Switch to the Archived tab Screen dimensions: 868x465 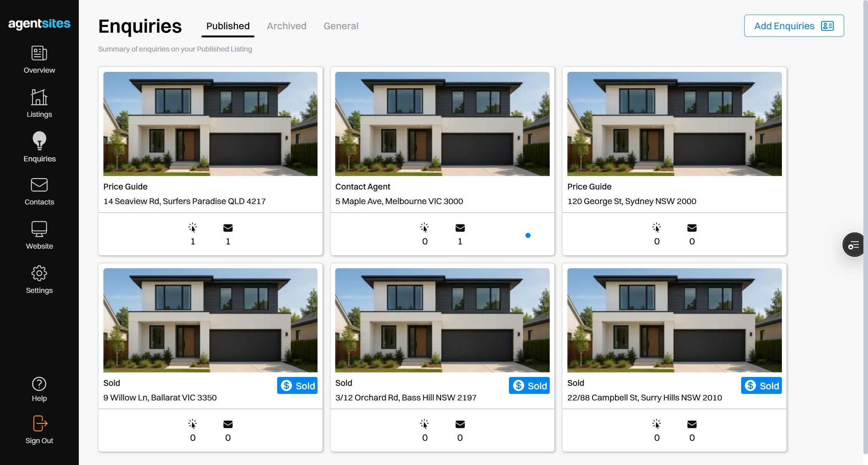pyautogui.click(x=286, y=26)
